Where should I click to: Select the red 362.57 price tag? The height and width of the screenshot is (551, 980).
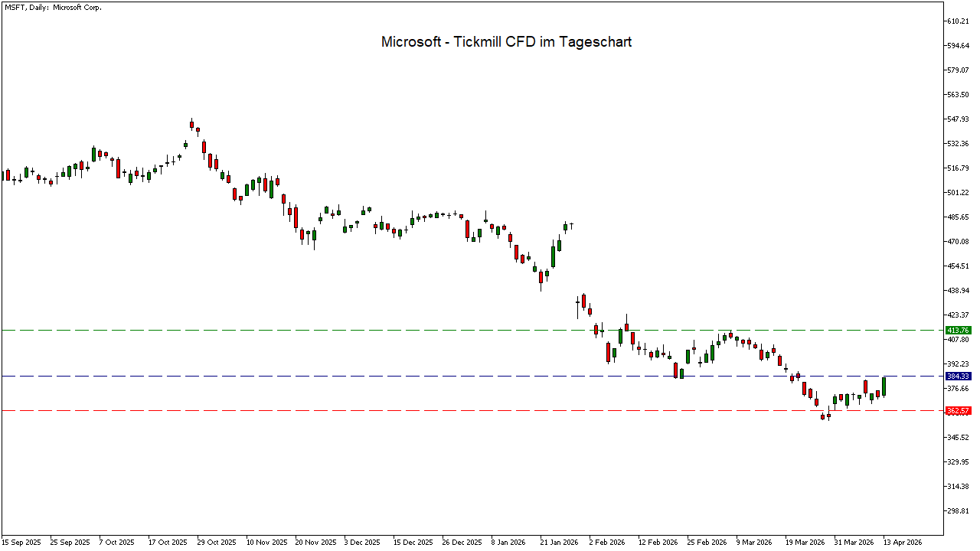(958, 411)
